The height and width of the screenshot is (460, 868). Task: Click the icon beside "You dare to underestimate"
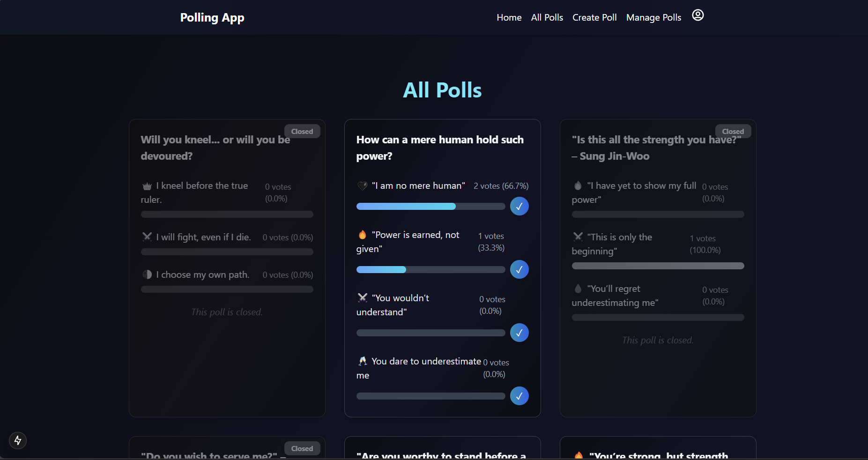(363, 361)
